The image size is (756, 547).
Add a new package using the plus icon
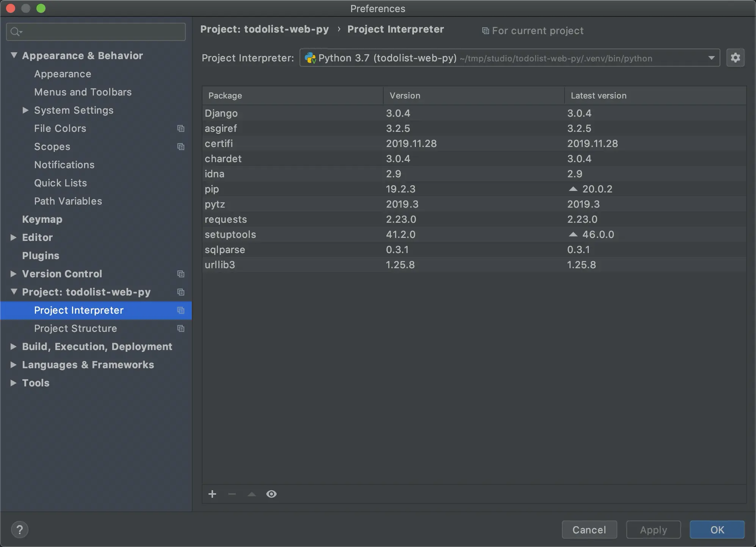pos(212,494)
